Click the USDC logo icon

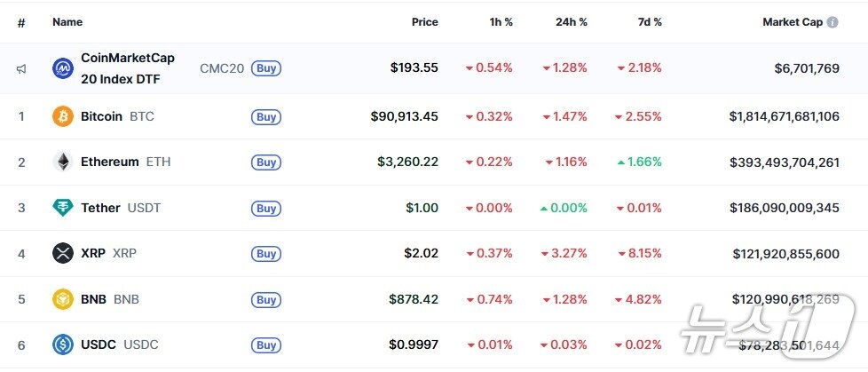tap(63, 344)
